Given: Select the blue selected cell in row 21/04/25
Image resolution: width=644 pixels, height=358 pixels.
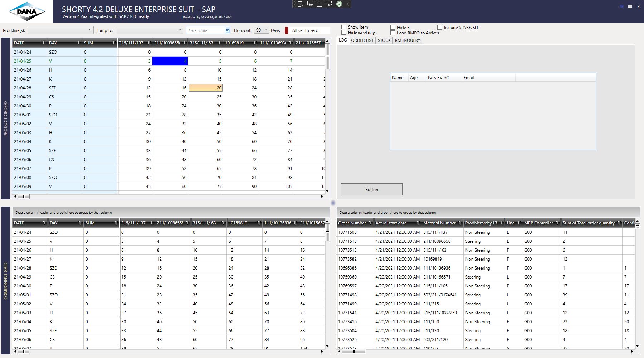Looking at the screenshot, I should 170,61.
